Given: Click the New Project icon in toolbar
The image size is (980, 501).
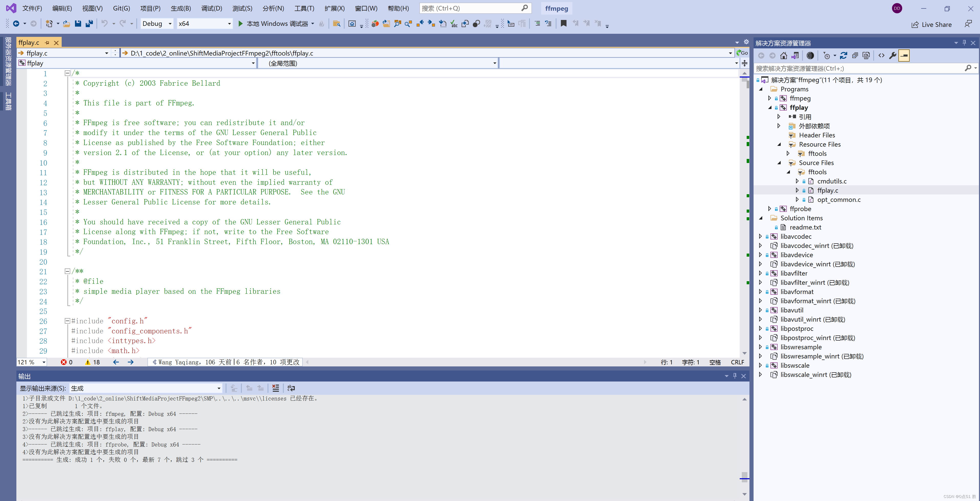Looking at the screenshot, I should (x=49, y=24).
